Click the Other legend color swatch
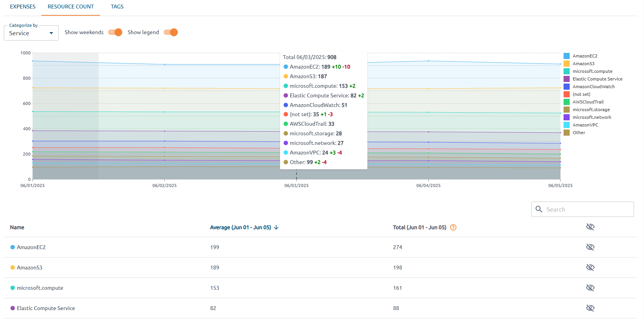The height and width of the screenshot is (320, 644). (567, 133)
